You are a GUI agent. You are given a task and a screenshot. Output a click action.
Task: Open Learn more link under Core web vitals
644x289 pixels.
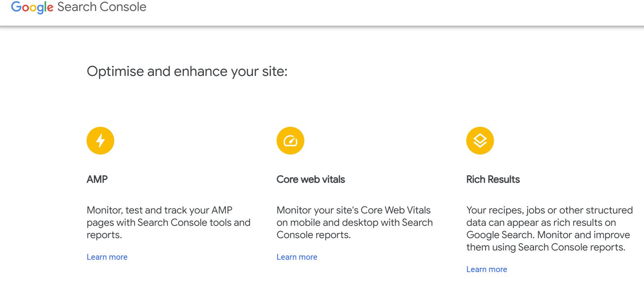[x=297, y=257]
